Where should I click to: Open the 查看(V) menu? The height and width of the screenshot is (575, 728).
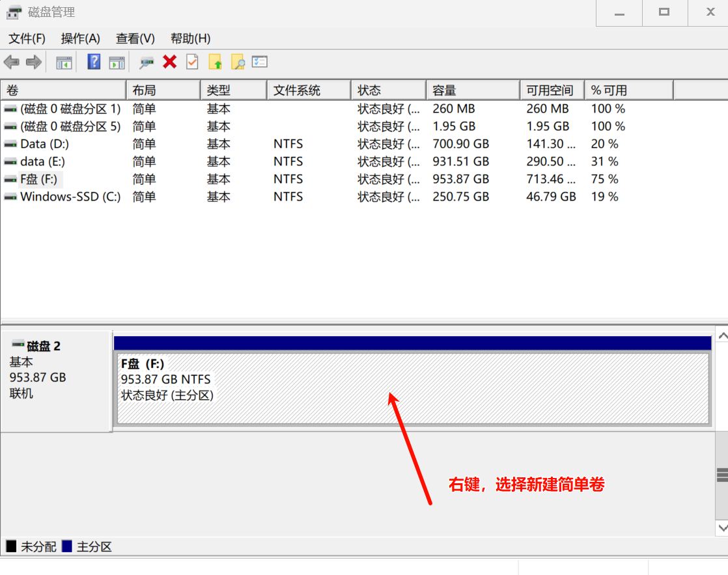click(135, 38)
